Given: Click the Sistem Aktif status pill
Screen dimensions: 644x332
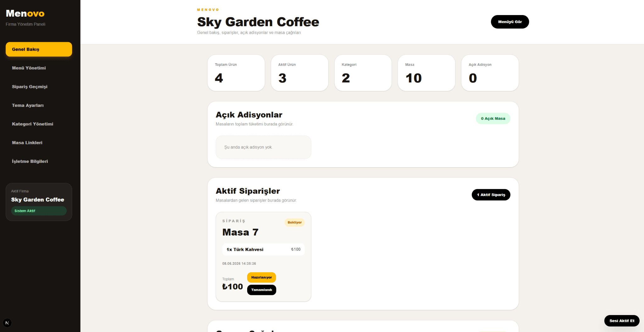Looking at the screenshot, I should [39, 211].
